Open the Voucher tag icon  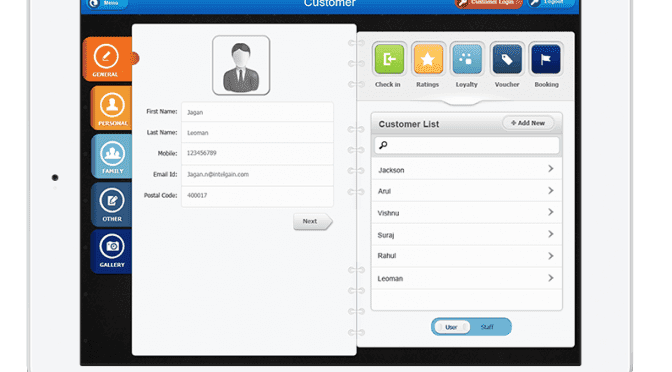tap(507, 59)
